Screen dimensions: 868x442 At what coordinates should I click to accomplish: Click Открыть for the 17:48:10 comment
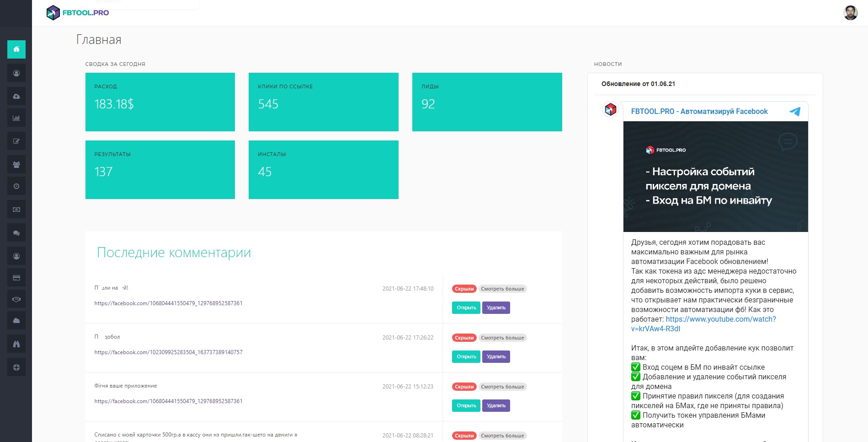point(466,307)
